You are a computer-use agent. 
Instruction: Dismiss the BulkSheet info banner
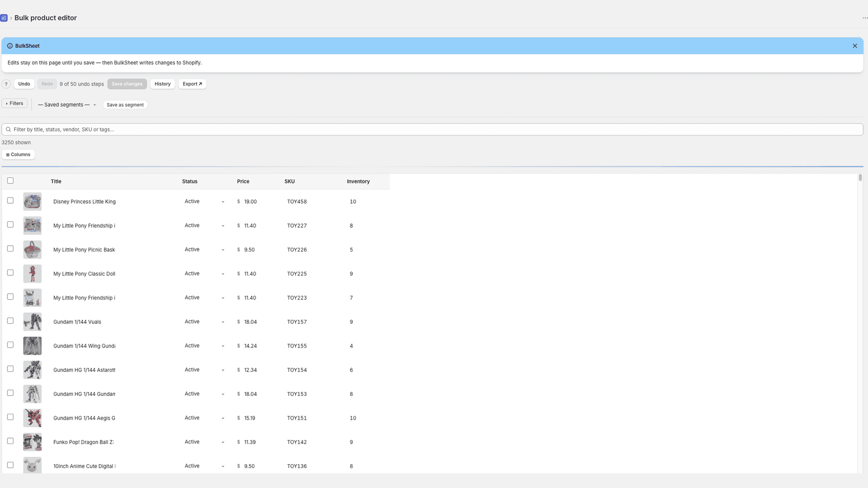(x=855, y=46)
